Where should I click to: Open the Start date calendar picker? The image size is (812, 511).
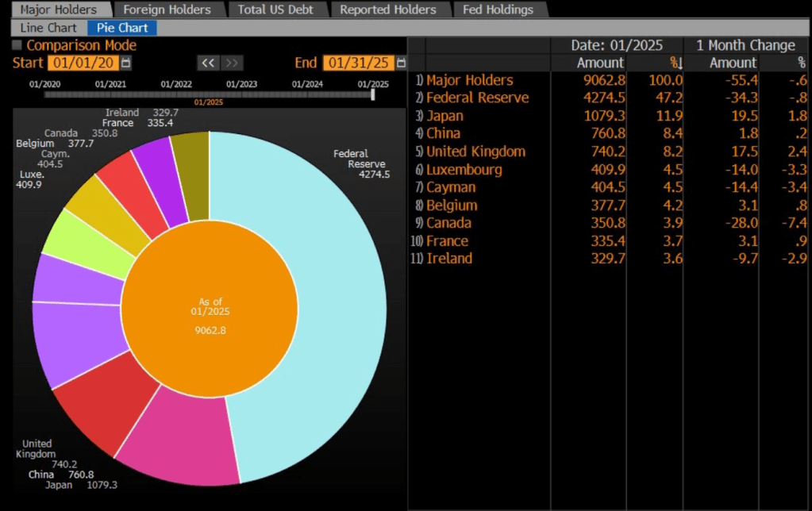click(x=126, y=63)
